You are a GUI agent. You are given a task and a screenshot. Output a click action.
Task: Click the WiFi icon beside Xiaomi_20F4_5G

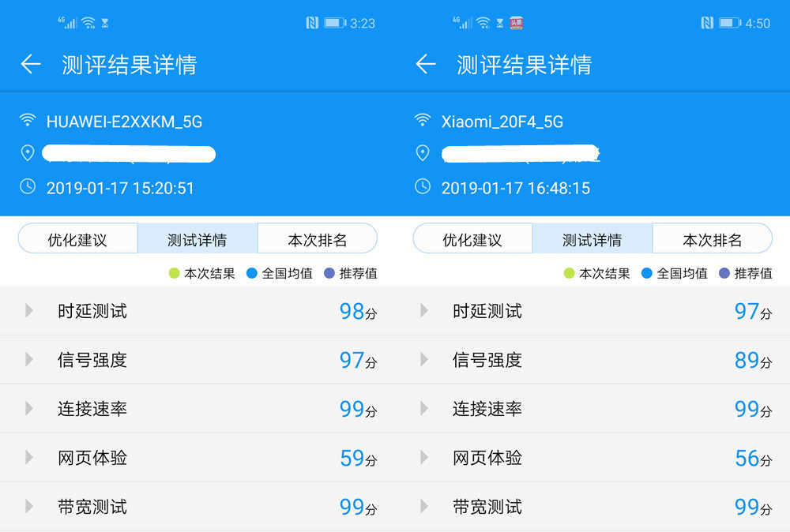coord(423,121)
